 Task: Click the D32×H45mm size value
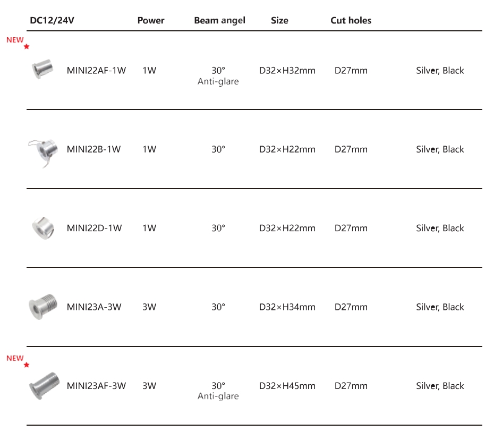click(287, 386)
